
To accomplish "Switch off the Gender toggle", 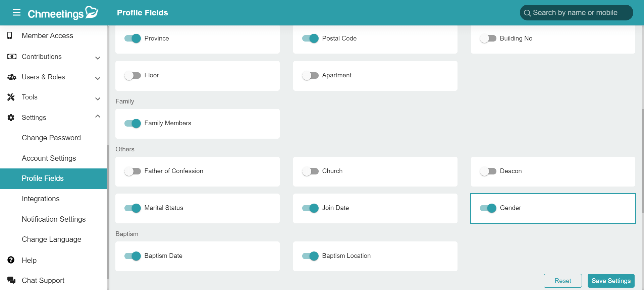I will point(488,208).
